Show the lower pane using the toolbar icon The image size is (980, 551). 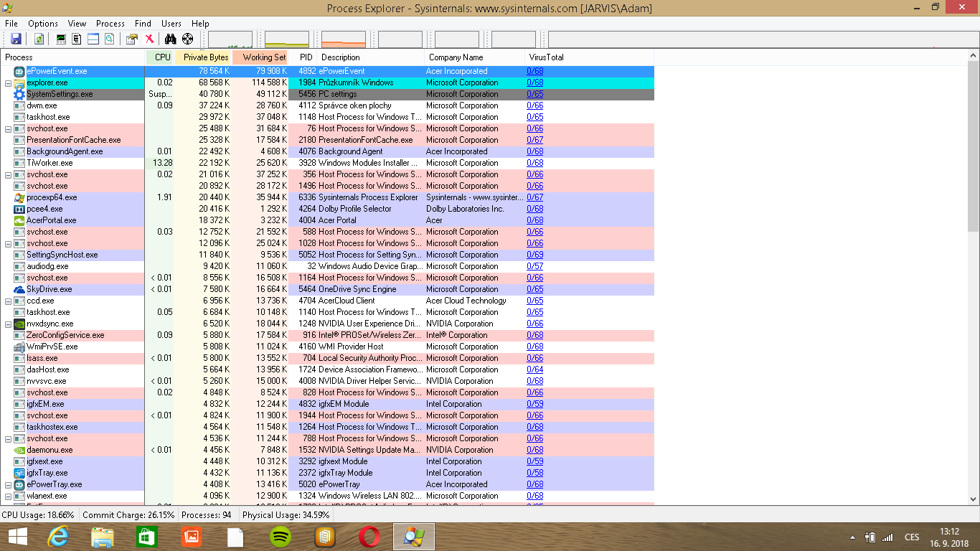(93, 39)
